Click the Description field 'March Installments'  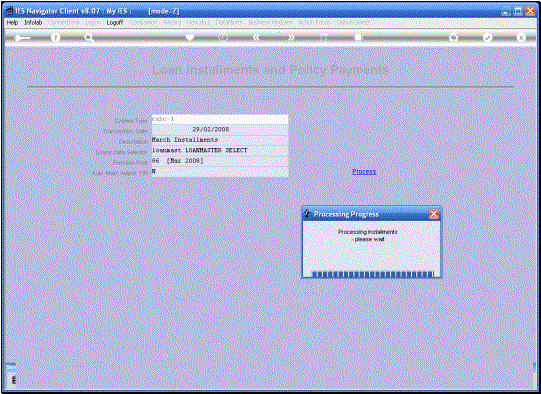[x=220, y=140]
